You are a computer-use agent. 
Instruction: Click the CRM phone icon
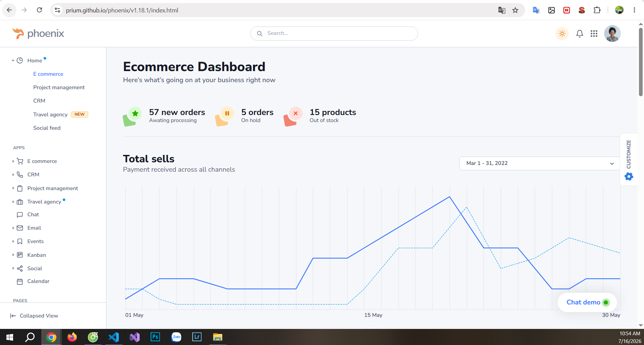(20, 175)
